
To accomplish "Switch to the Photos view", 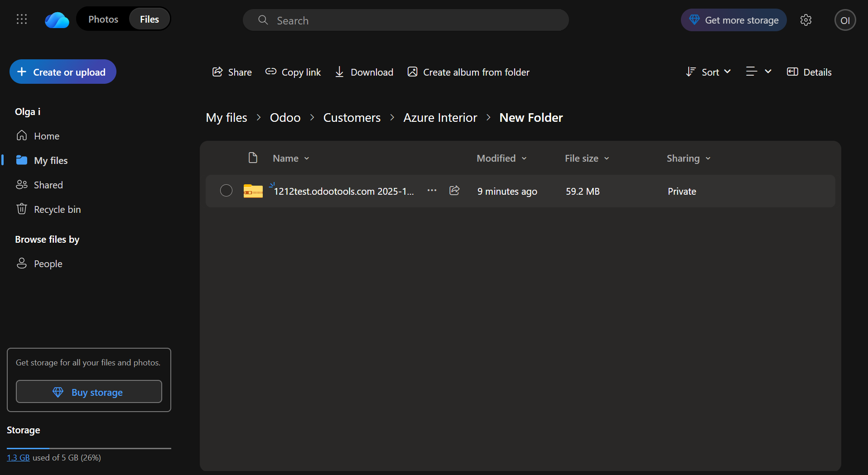I will tap(103, 19).
